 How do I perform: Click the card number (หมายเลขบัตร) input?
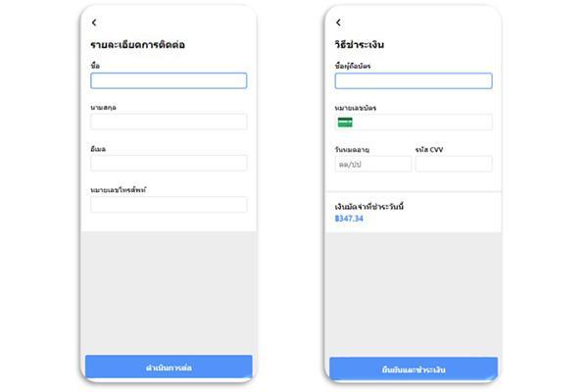coord(414,122)
